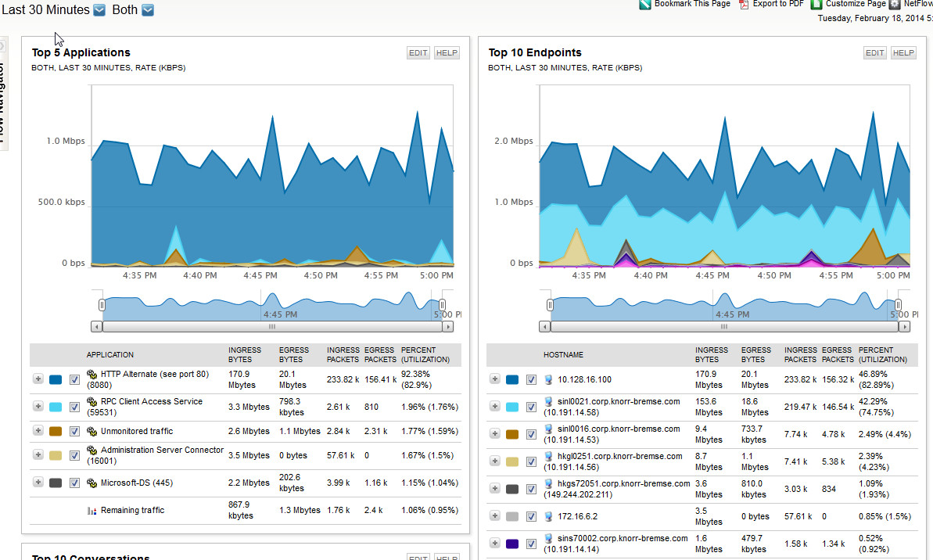The width and height of the screenshot is (933, 560).
Task: Click the Bookmark This Page icon
Action: [645, 4]
